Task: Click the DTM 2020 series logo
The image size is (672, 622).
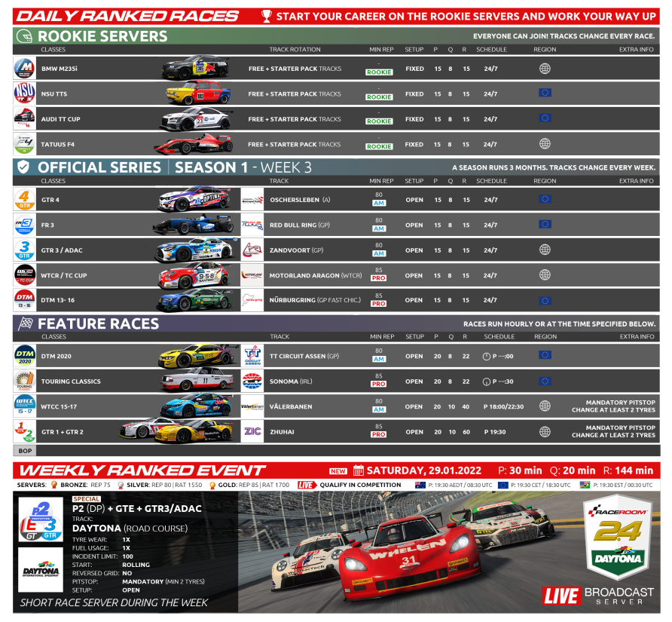Action: pyautogui.click(x=24, y=356)
